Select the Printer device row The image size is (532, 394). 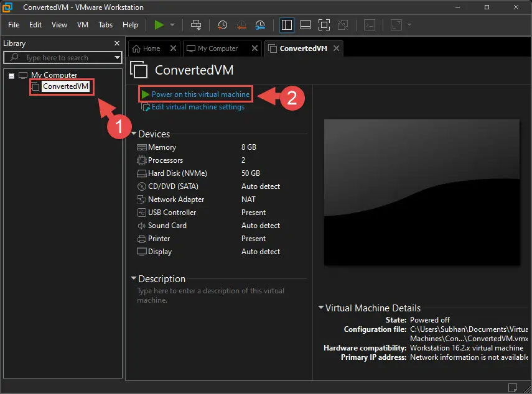point(159,239)
